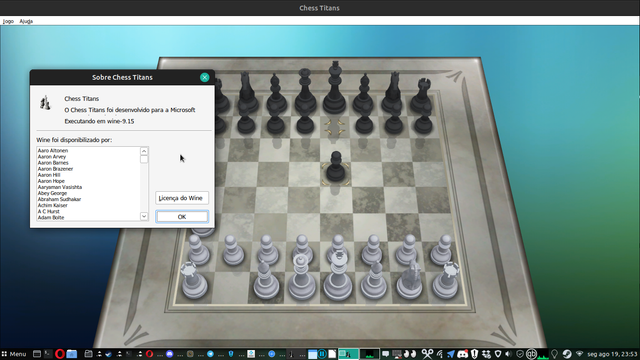Open the clock showing seg ago 19
Image resolution: width=640 pixels, height=360 pixels.
(612, 354)
